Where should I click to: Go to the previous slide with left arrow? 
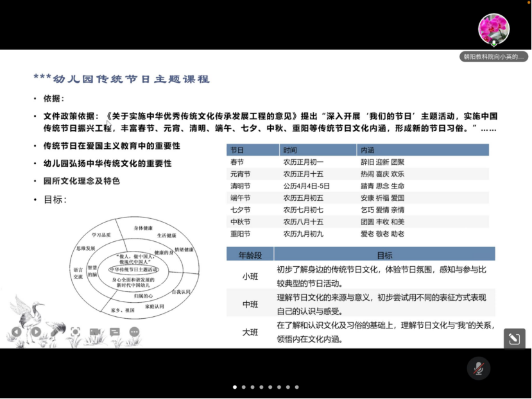[x=17, y=332]
